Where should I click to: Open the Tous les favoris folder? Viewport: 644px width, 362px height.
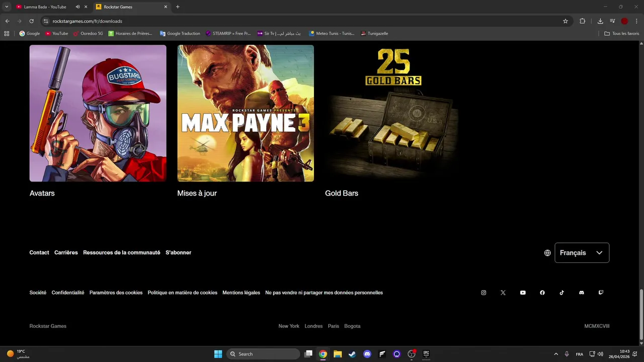click(x=622, y=34)
